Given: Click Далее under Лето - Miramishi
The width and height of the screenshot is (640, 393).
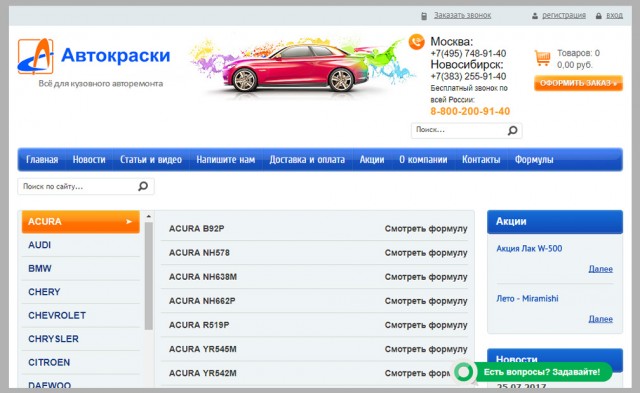Looking at the screenshot, I should click(600, 319).
